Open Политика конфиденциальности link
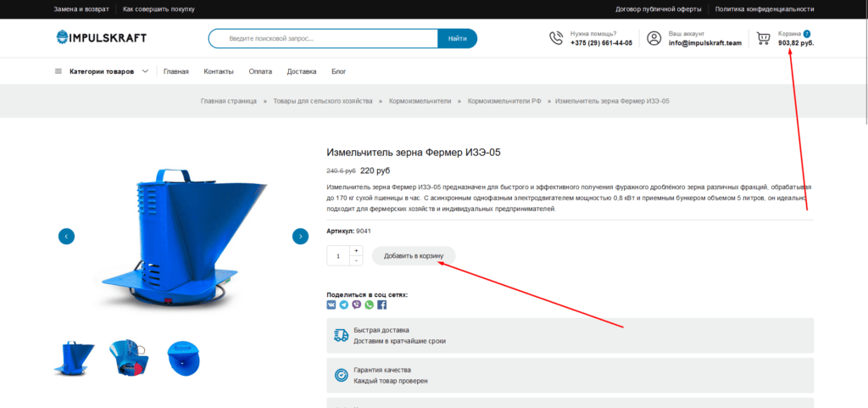 coord(765,9)
